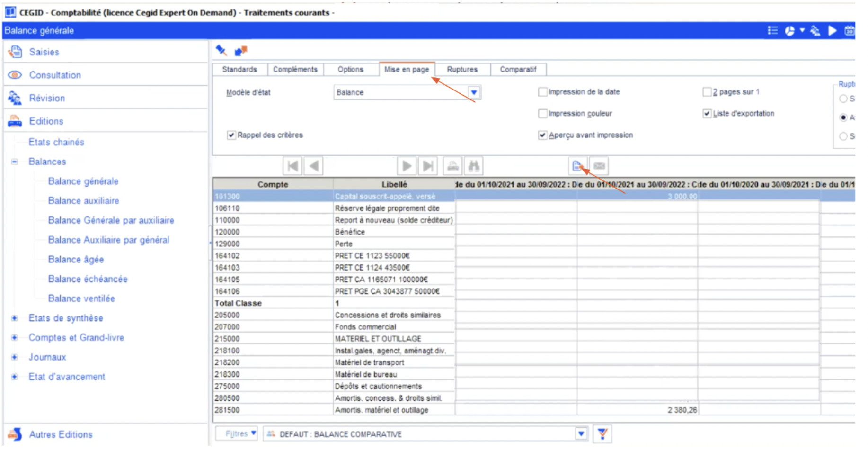Image resolution: width=868 pixels, height=451 pixels.
Task: Open Etats chaînés in sidebar
Action: click(56, 142)
